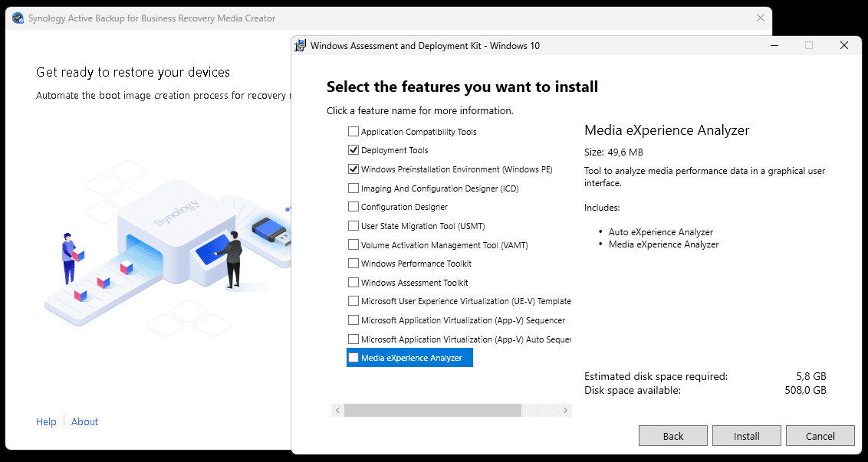Click the 'Estimated disk space required' text
This screenshot has width=868, height=462.
coord(656,376)
